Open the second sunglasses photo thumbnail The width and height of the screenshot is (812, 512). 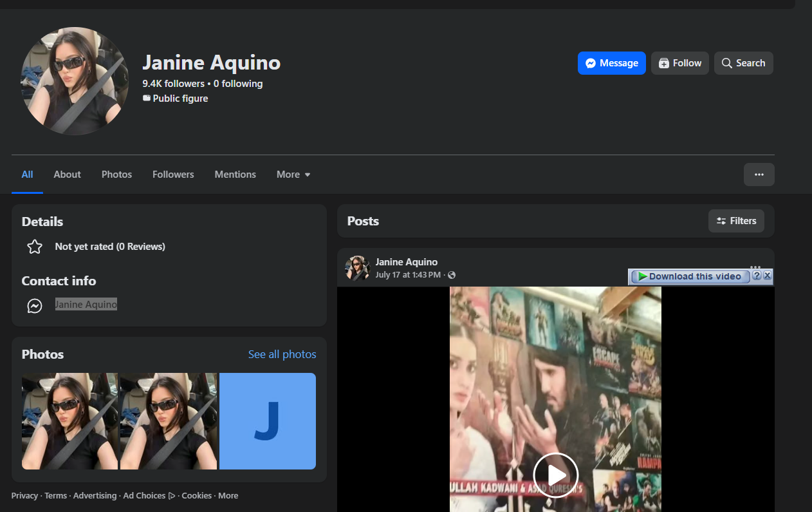point(169,421)
